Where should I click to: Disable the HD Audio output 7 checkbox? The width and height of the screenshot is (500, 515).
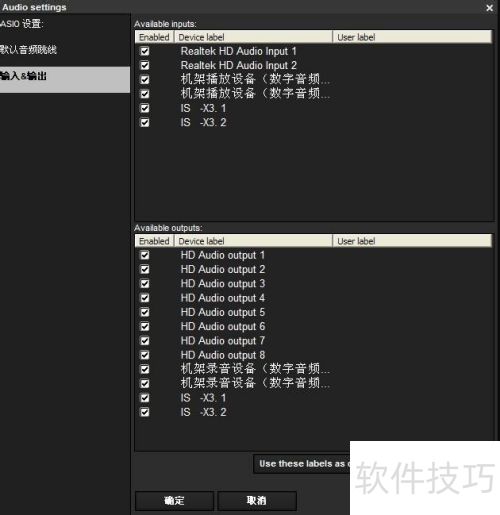(145, 341)
